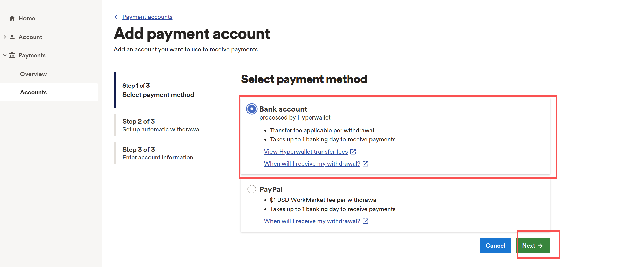
Task: Click external-link icon under PayPal withdrawal link
Action: [365, 221]
